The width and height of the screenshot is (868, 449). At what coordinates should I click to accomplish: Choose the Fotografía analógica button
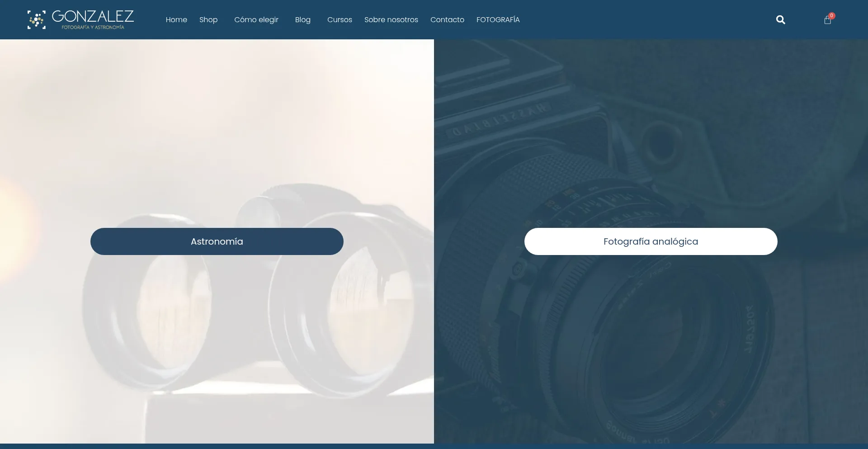[x=651, y=241]
